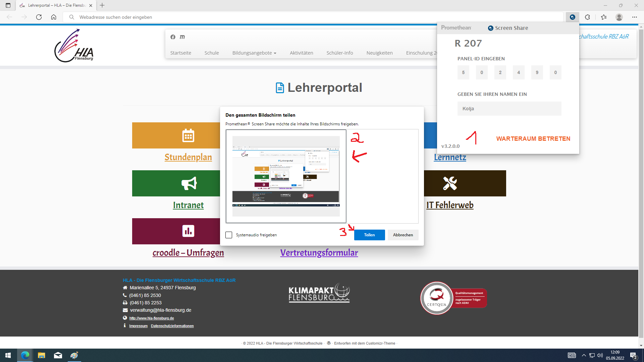Screen dimensions: 644x362
Task: Open a new tab with plus icon
Action: pyautogui.click(x=102, y=5)
